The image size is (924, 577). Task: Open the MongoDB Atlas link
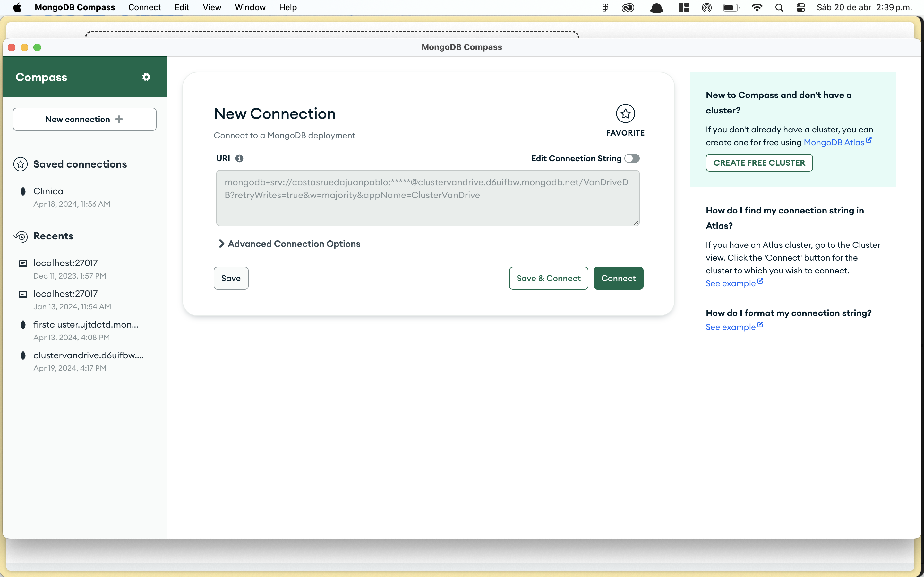click(x=834, y=142)
